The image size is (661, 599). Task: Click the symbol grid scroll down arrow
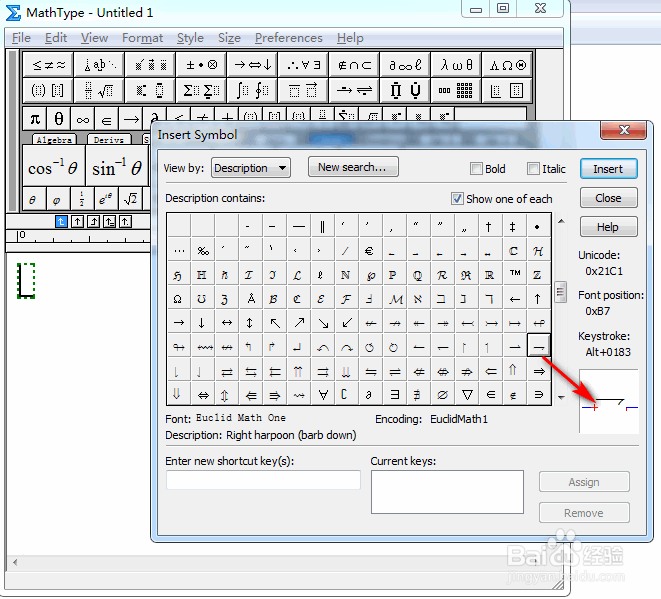tap(561, 397)
